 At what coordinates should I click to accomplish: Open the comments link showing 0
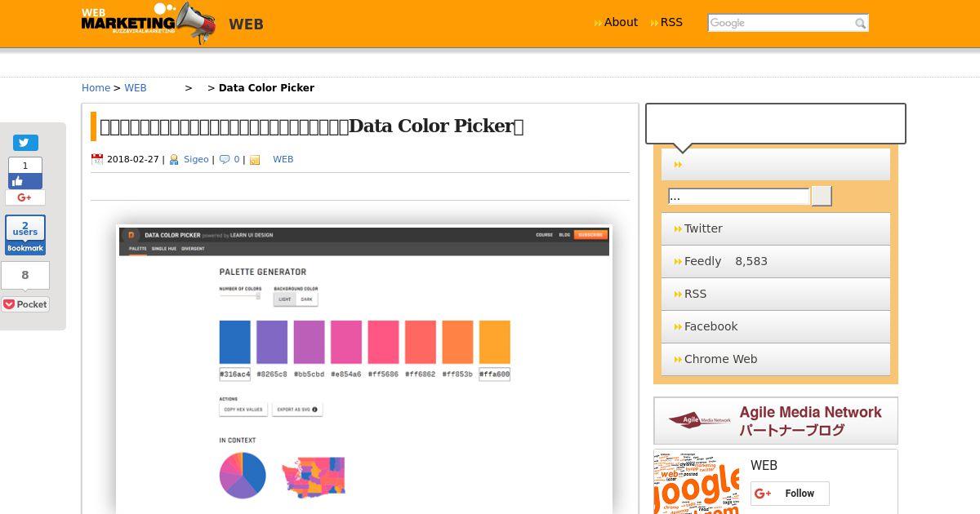tap(237, 159)
